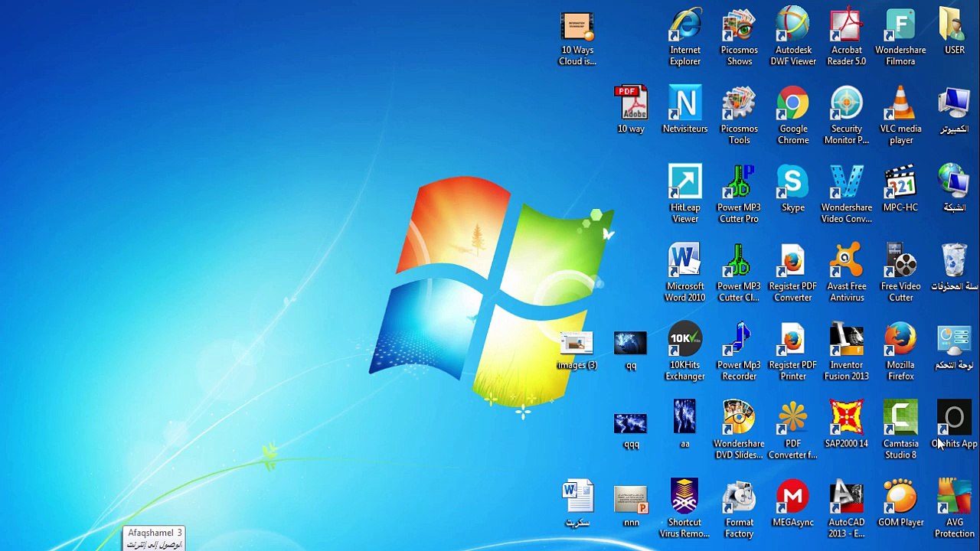Select the Acrobat Reader 5.0 shortcut
The image size is (980, 551).
[847, 37]
